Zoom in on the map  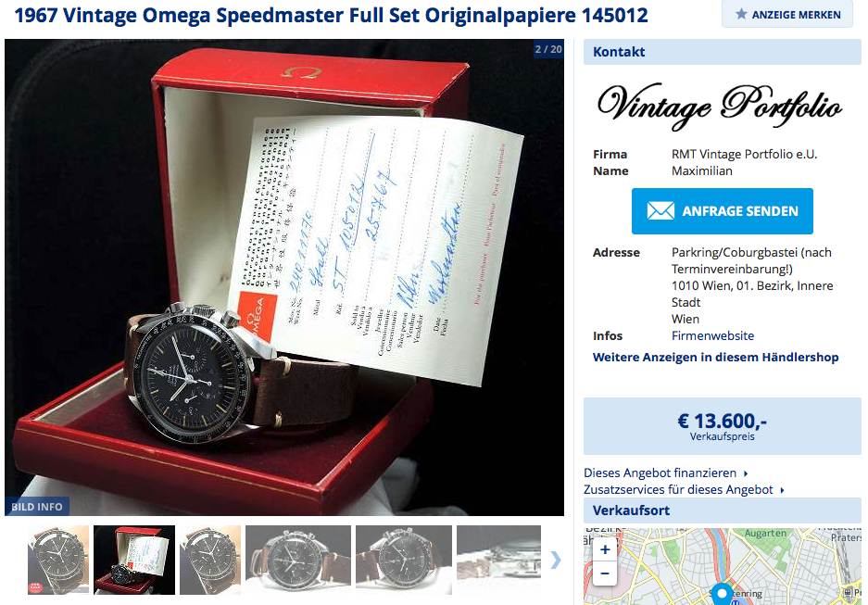(x=605, y=549)
